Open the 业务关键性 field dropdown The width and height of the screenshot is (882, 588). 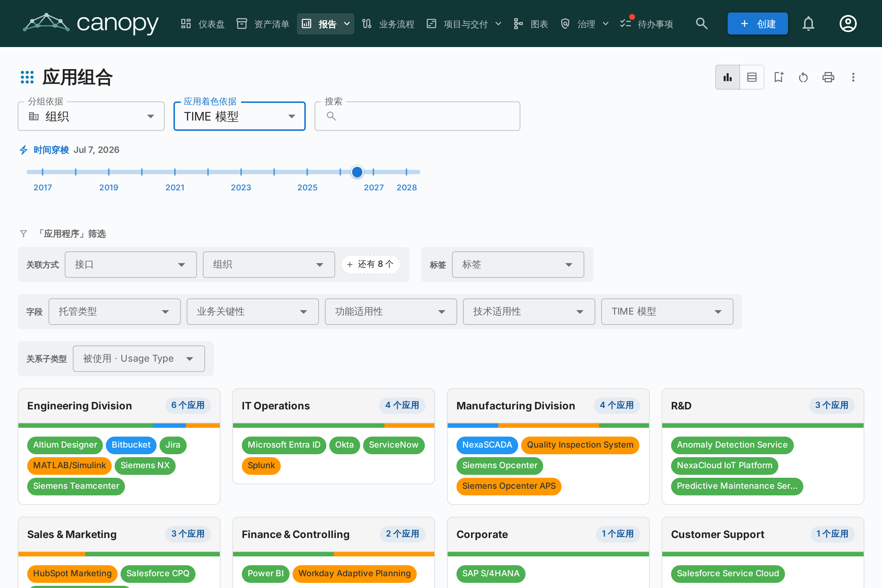(x=253, y=312)
